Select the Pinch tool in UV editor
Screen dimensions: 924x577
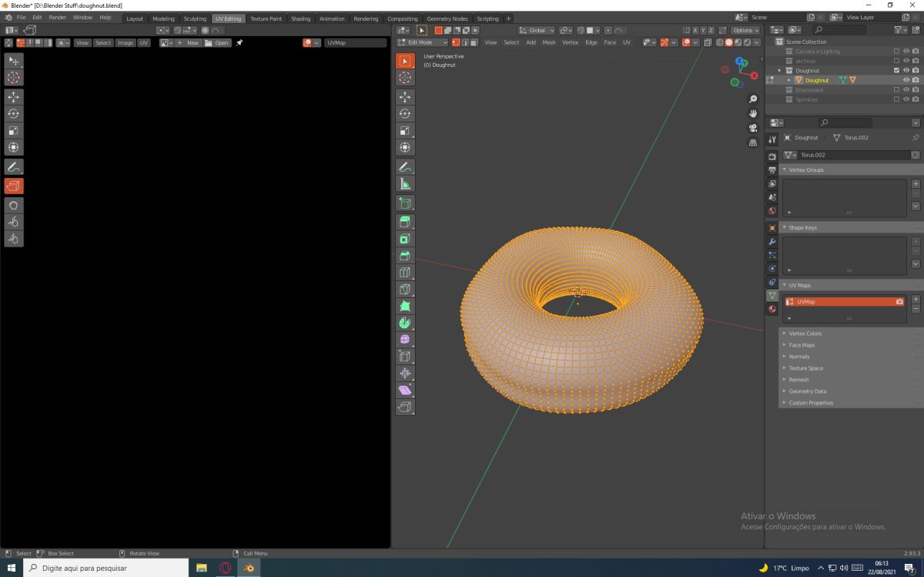tap(14, 239)
